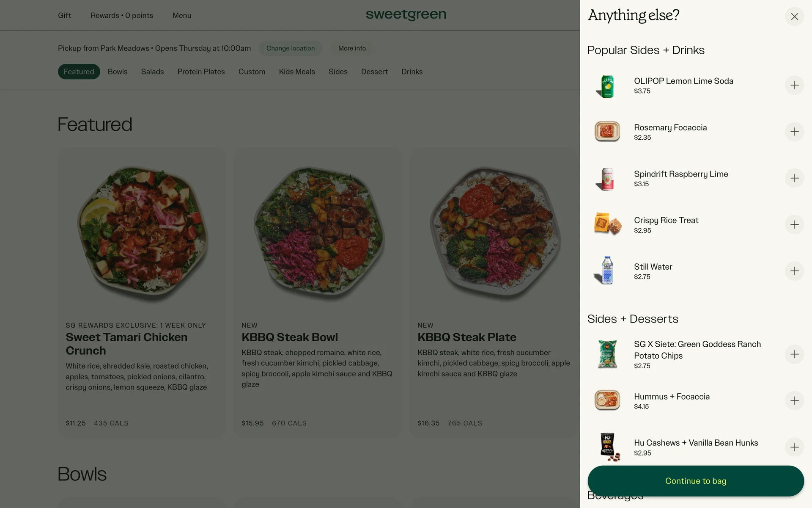Add Spindrift Raspberry Lime with plus

coord(794,178)
